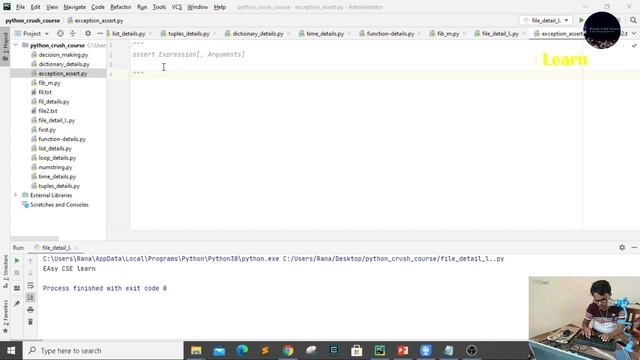Switch to list_details.py tab
Viewport: 640px width, 360px height.
[x=128, y=33]
